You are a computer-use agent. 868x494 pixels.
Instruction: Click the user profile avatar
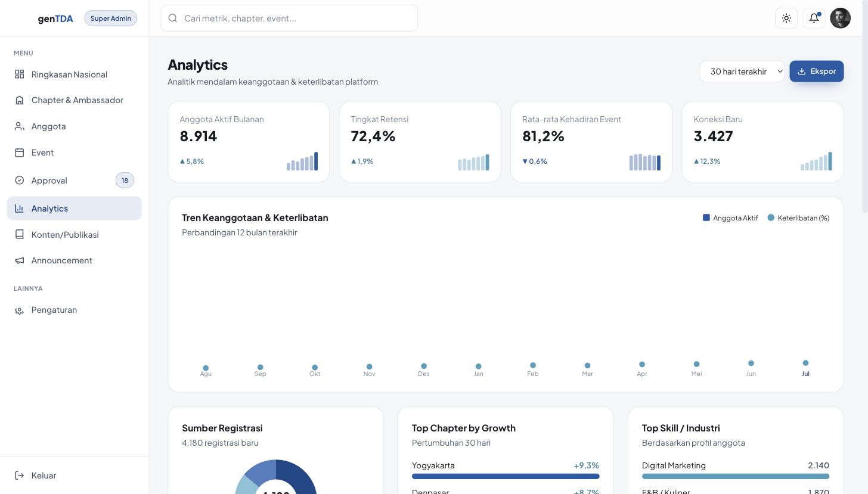(841, 18)
